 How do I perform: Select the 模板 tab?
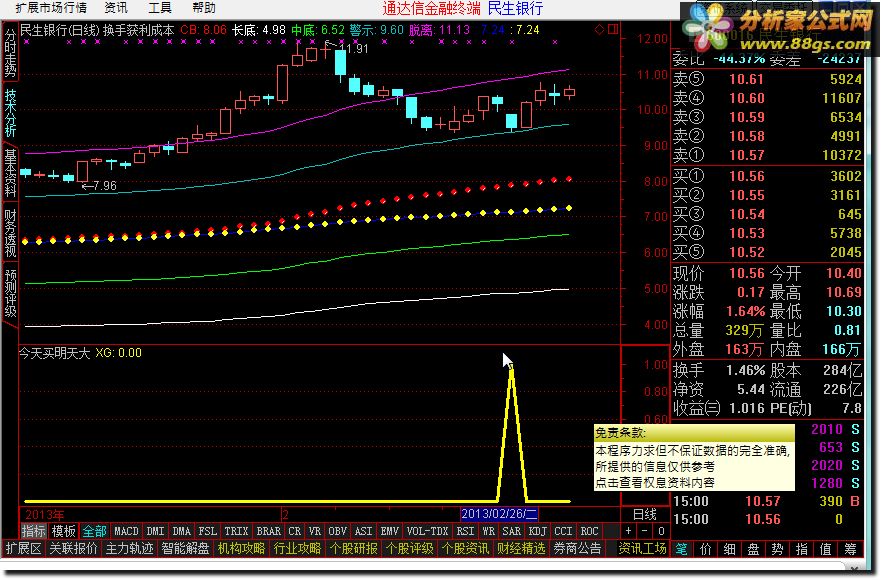point(63,531)
